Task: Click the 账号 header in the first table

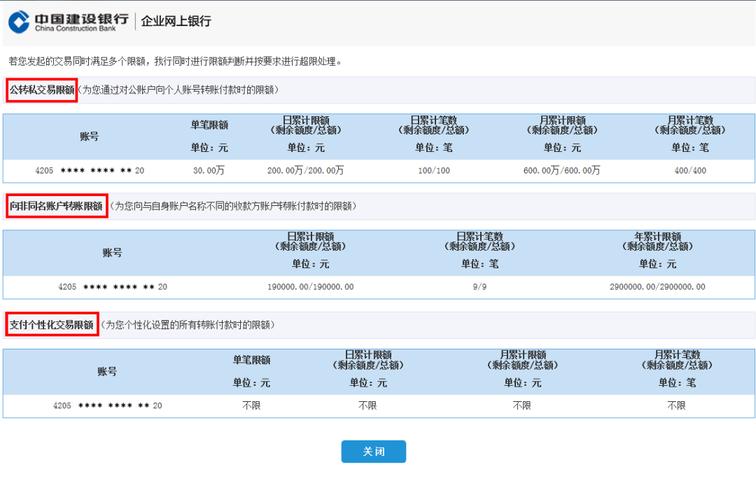Action: click(90, 136)
